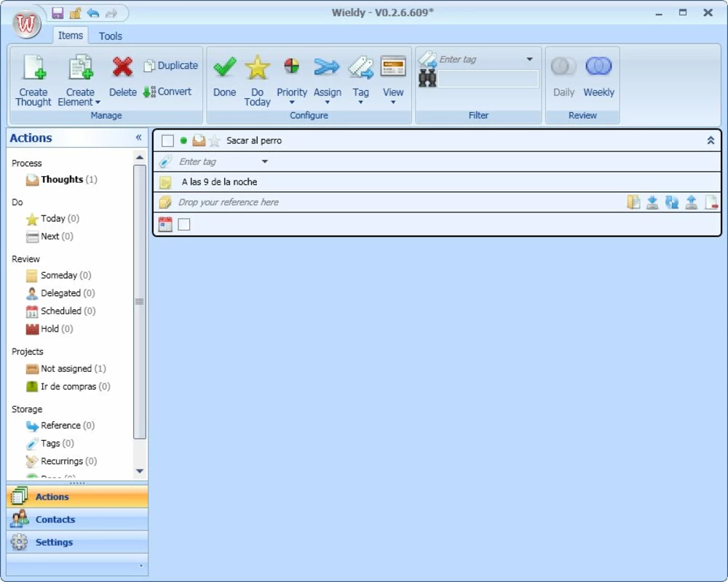The image size is (728, 582).
Task: Click the View window icon
Action: 393,66
